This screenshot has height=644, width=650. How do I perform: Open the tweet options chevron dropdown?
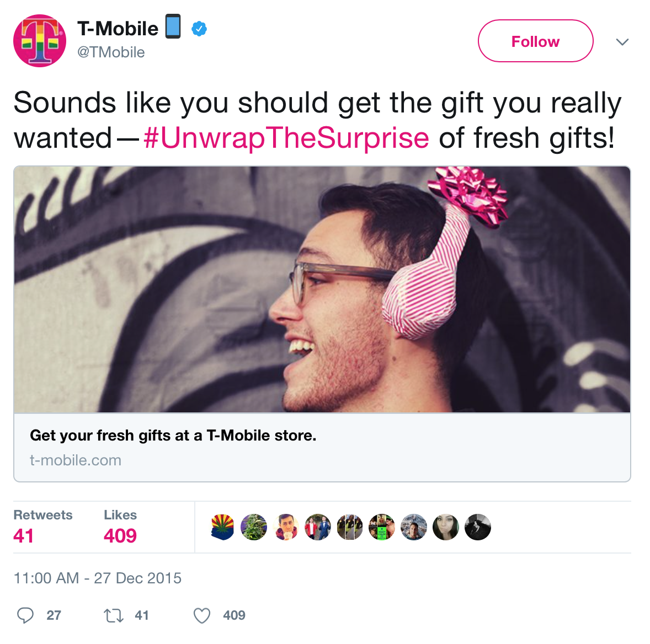pyautogui.click(x=622, y=41)
